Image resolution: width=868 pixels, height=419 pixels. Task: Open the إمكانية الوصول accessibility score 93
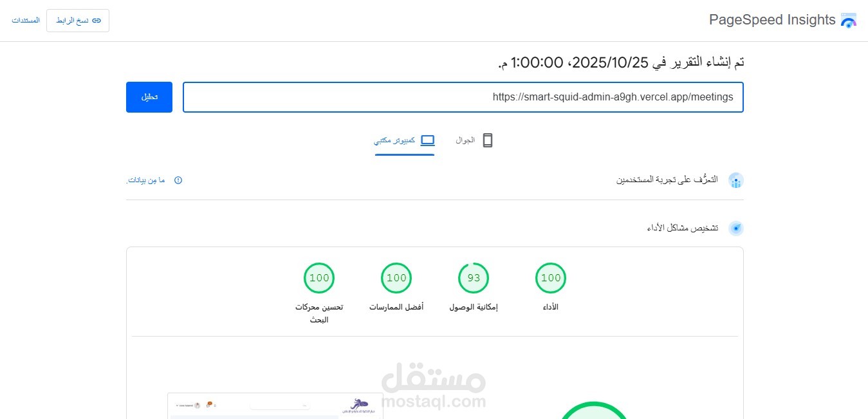[474, 278]
